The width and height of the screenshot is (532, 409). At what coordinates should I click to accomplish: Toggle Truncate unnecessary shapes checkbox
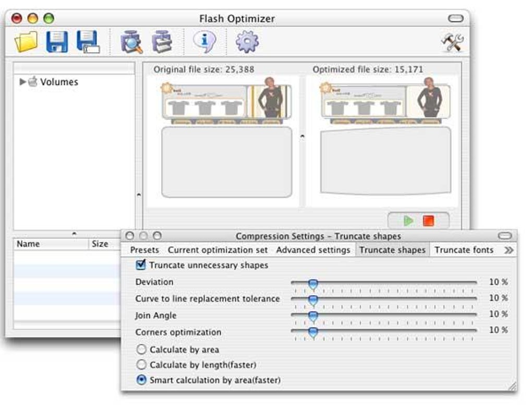[x=140, y=264]
